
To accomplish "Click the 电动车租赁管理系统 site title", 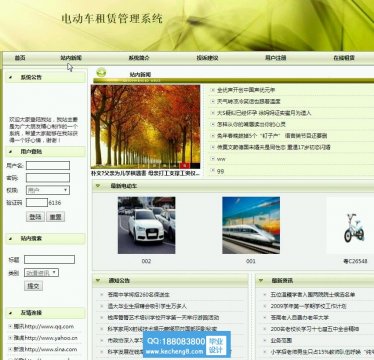I will tap(112, 18).
